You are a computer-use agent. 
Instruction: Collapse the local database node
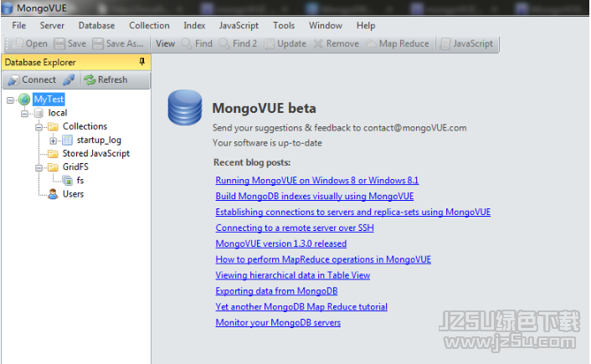(x=24, y=114)
